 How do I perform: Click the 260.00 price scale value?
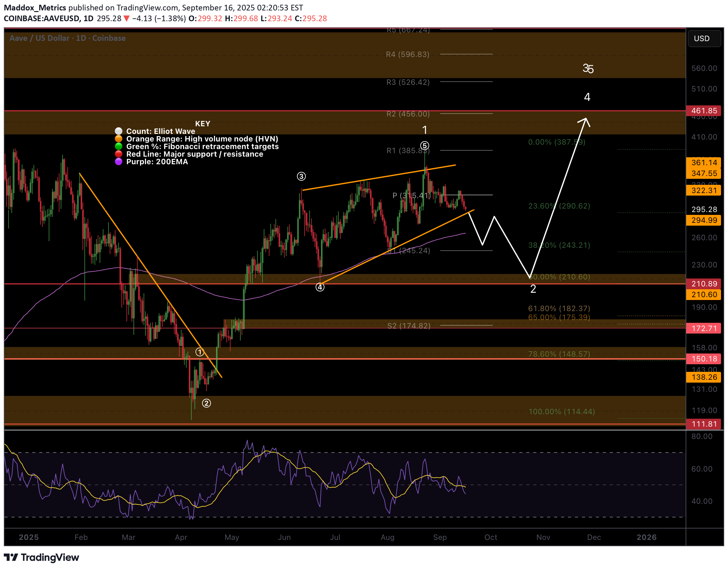tap(704, 237)
